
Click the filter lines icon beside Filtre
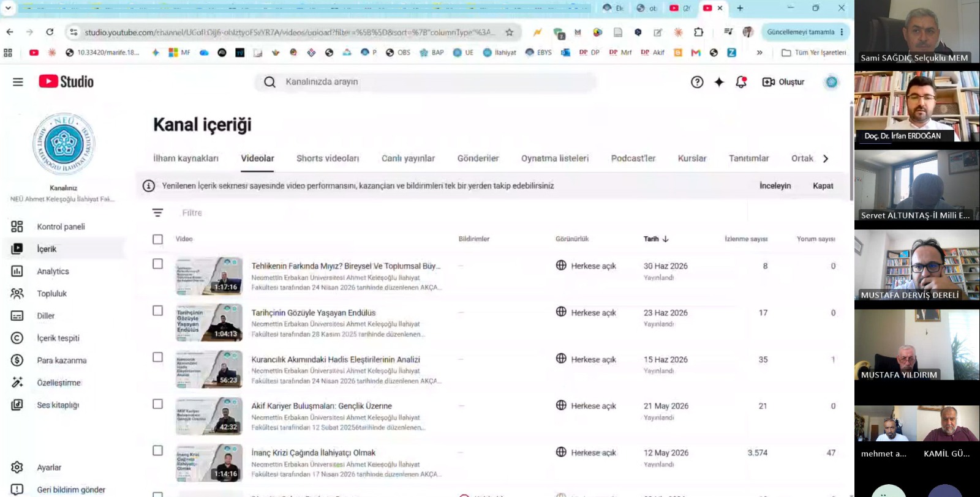coord(157,213)
